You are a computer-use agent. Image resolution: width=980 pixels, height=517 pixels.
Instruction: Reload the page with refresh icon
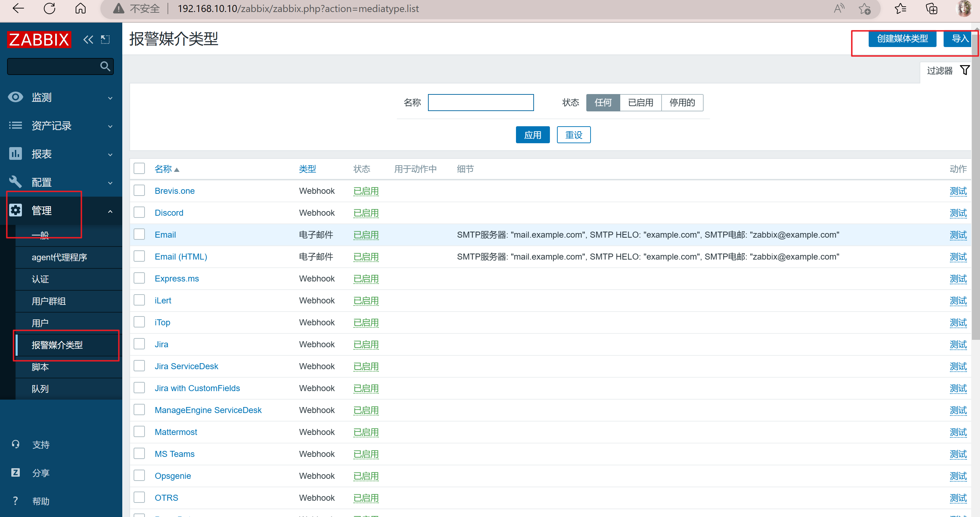[49, 8]
